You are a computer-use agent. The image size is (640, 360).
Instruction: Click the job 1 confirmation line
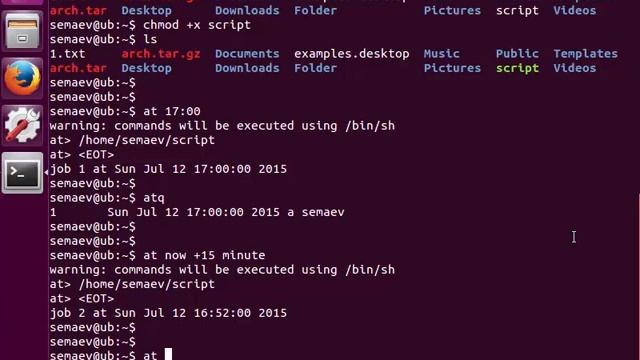tap(168, 169)
